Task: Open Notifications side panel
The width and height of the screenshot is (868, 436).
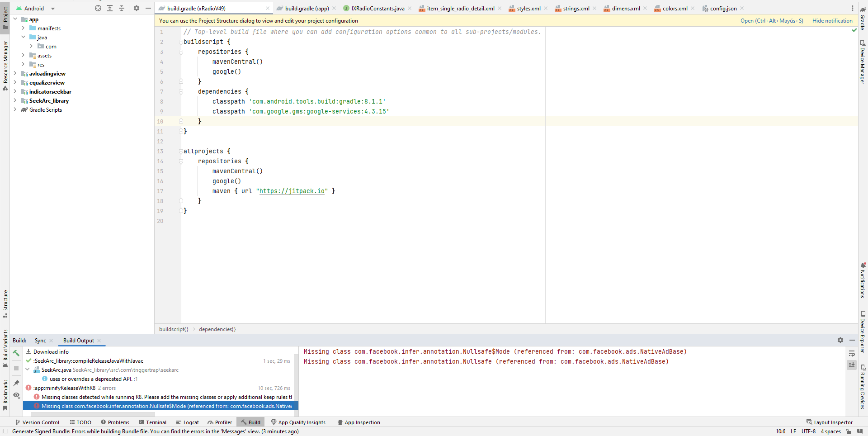Action: point(863,280)
